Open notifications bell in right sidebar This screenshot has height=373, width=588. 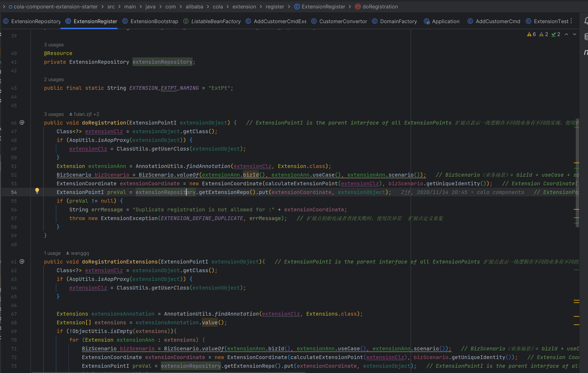tap(586, 21)
